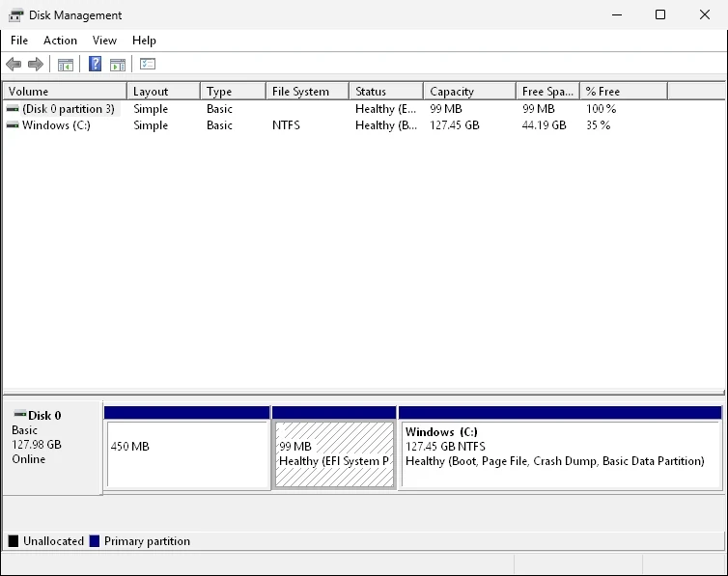Click the Primary partition legend text
The height and width of the screenshot is (576, 728).
click(x=147, y=541)
